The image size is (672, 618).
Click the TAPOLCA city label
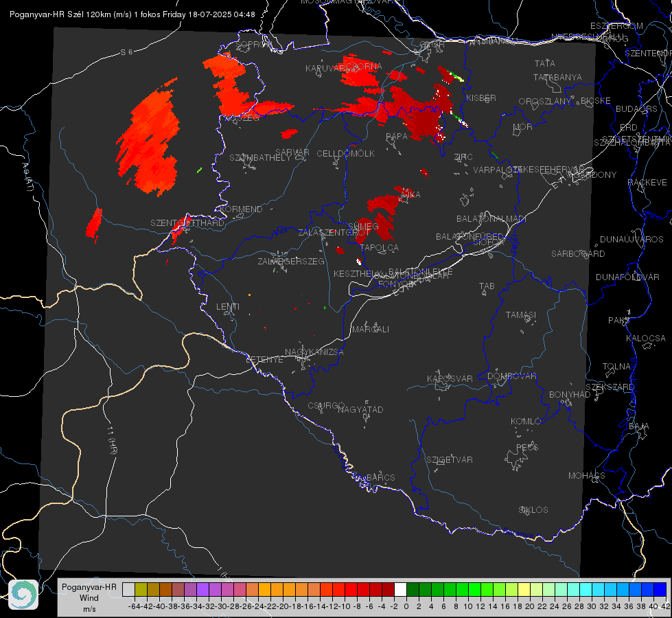(x=380, y=247)
